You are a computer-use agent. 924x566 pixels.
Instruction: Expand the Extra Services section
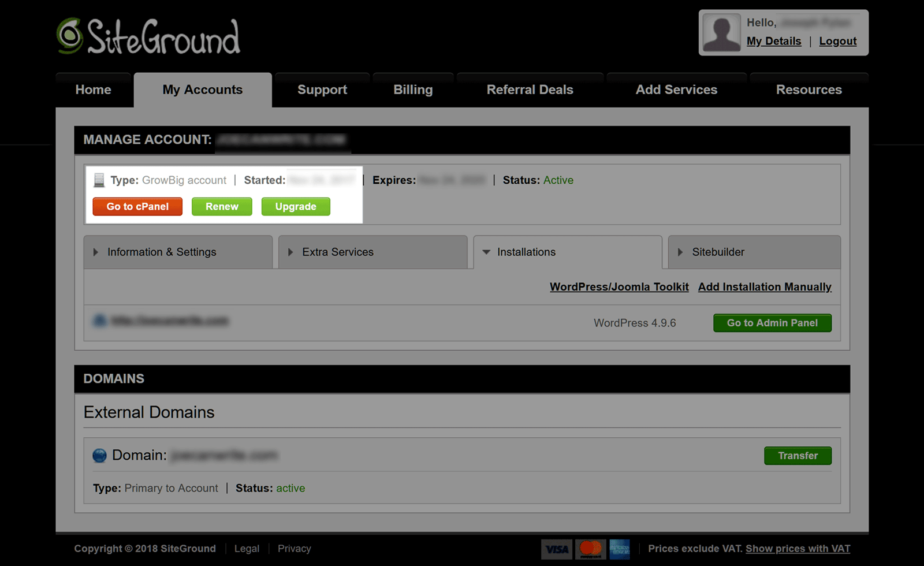[372, 252]
